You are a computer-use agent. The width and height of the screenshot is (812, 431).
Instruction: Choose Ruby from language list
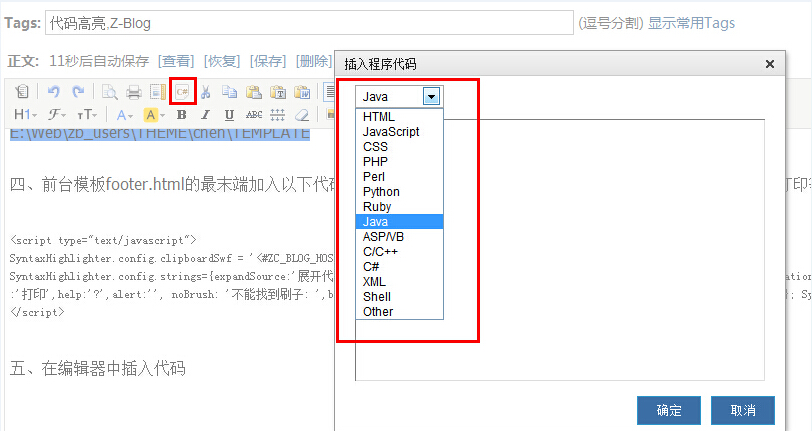click(x=399, y=207)
